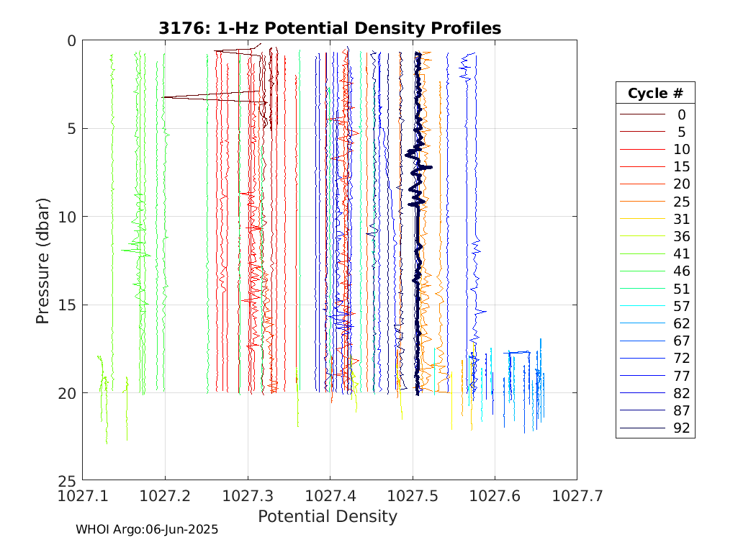Click the x-axis tick label 1027.1
This screenshot has height=540, width=756.
pyautogui.click(x=83, y=495)
